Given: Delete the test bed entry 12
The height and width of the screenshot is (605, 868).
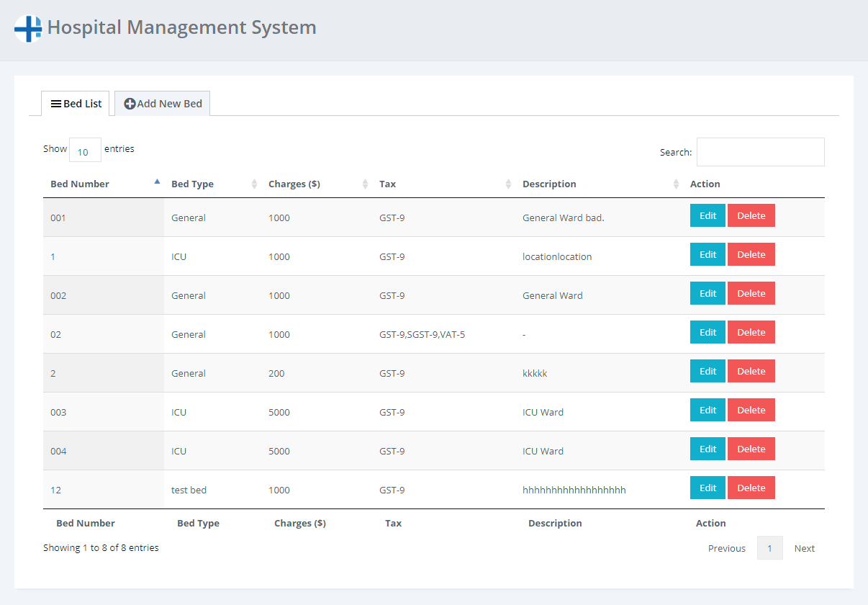Looking at the screenshot, I should point(751,488).
